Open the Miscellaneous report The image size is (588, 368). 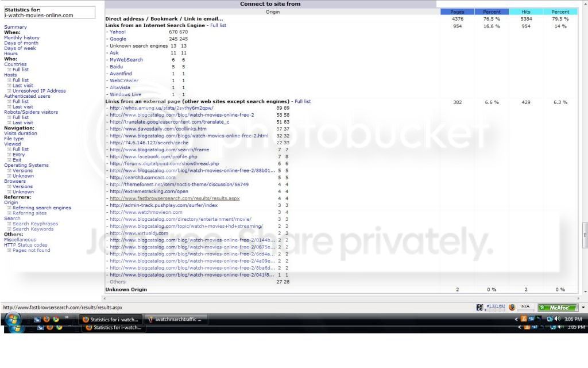click(20, 240)
